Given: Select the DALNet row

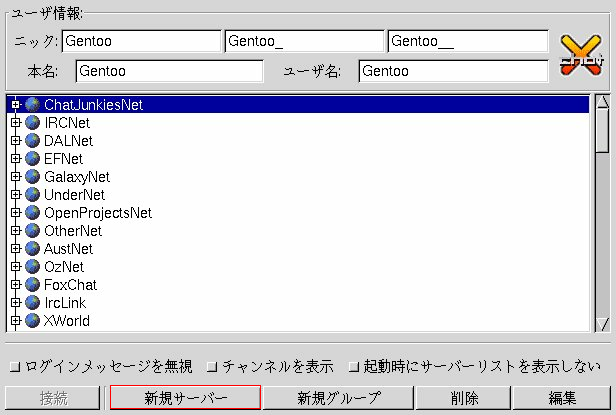Looking at the screenshot, I should click(298, 141).
